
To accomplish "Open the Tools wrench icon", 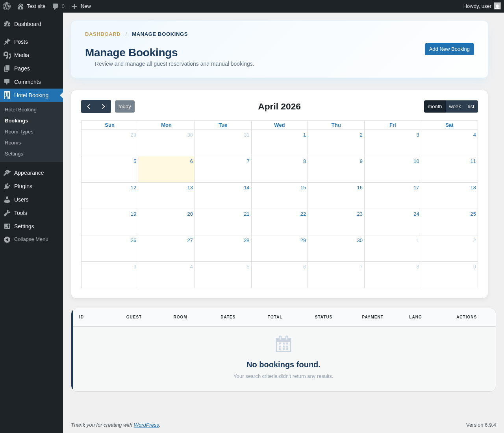I will point(7,213).
